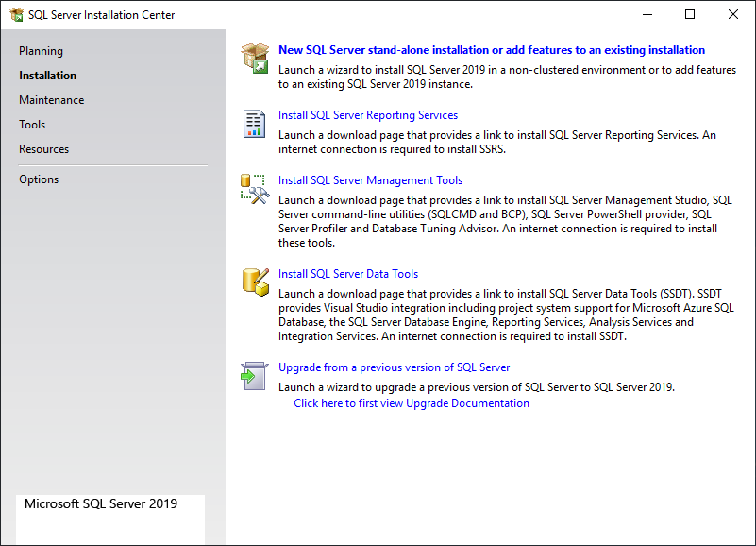Minimize the Installation Center window
756x546 pixels.
(647, 14)
